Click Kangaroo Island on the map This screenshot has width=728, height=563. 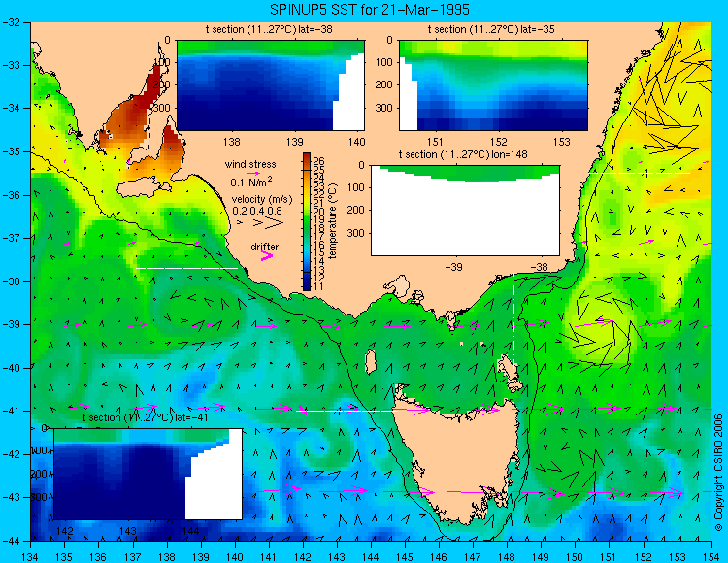[142, 189]
